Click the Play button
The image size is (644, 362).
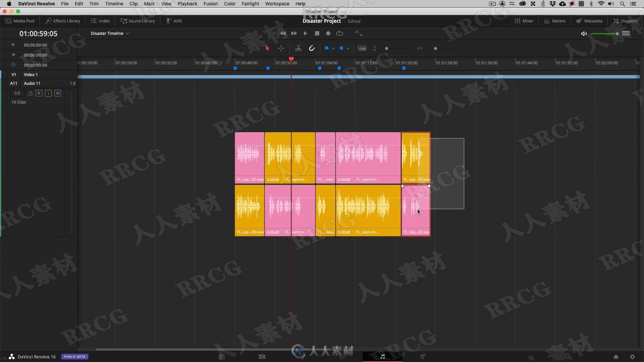[305, 33]
